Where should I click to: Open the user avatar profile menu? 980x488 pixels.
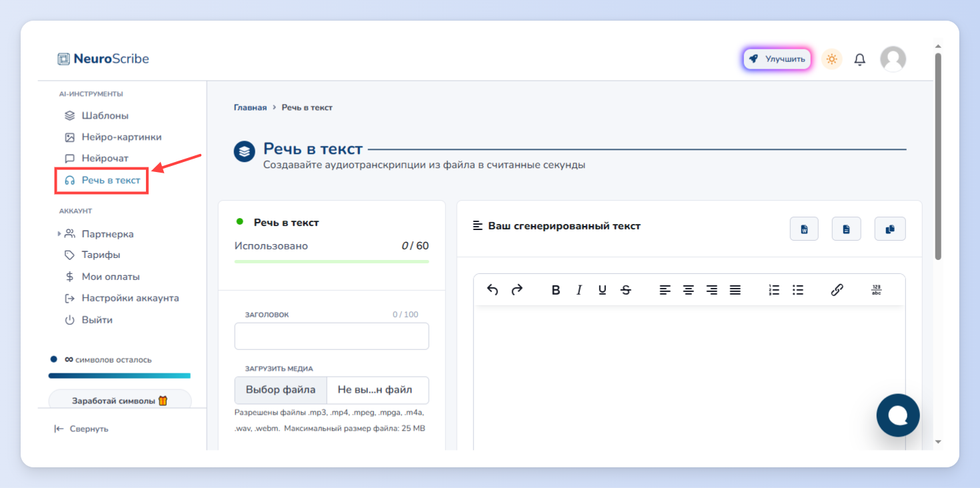click(893, 59)
